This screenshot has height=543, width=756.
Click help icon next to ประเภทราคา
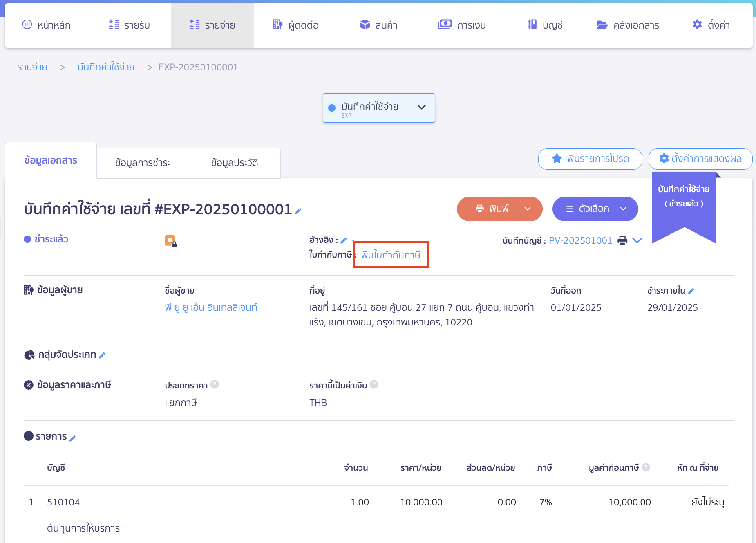click(x=215, y=385)
